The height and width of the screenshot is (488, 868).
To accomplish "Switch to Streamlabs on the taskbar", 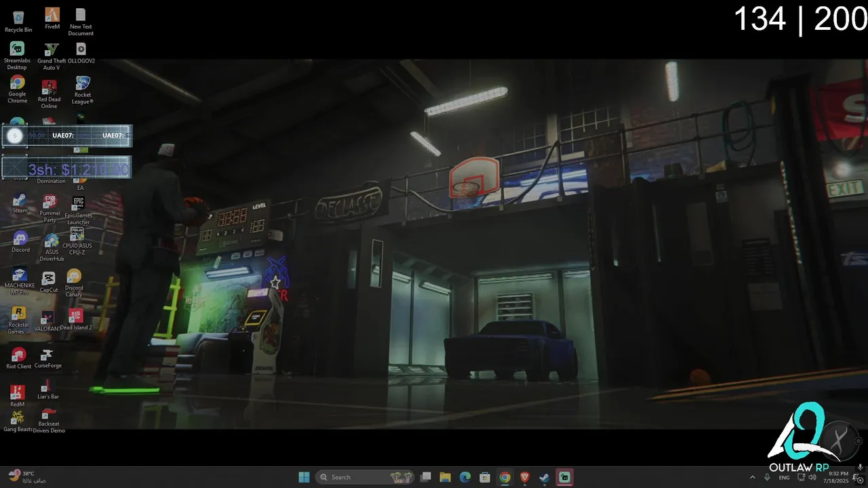I will 564,477.
